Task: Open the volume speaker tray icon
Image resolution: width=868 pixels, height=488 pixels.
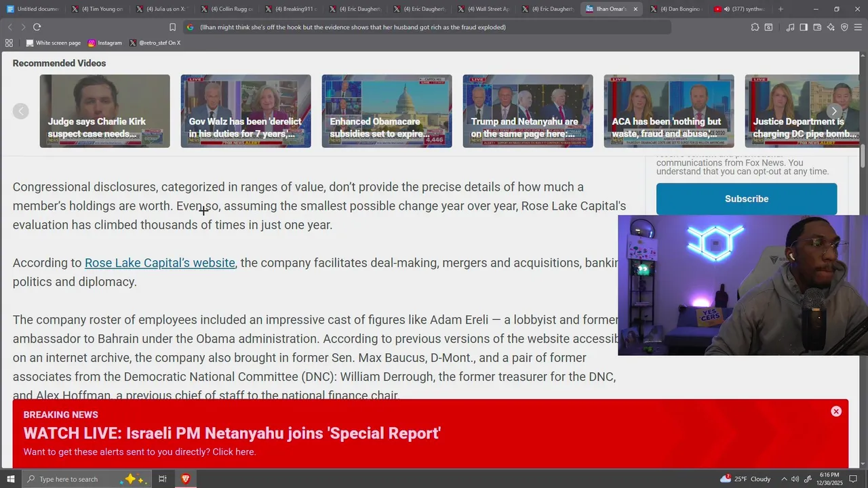Action: coord(795,479)
